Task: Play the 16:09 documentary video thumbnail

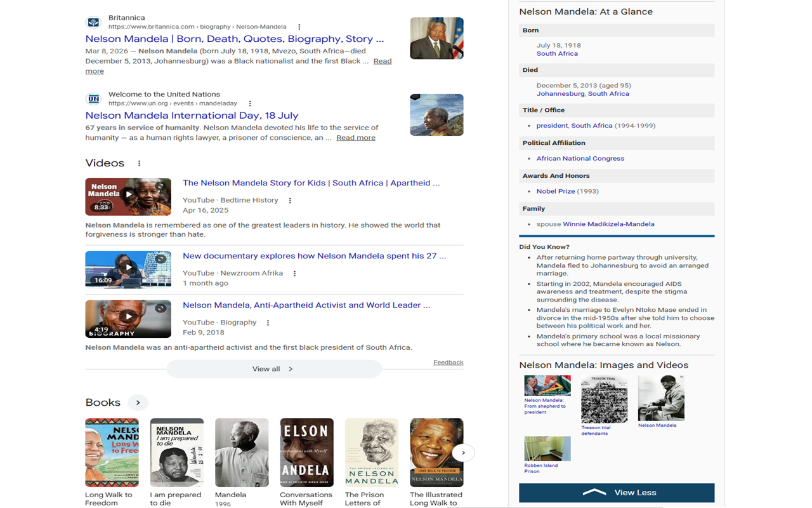Action: (x=128, y=270)
